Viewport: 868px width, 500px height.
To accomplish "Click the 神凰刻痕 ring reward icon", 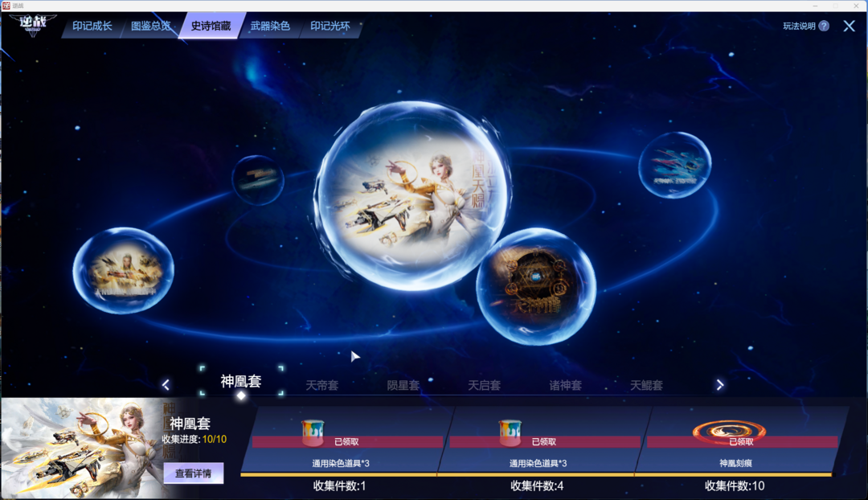I will (x=729, y=432).
